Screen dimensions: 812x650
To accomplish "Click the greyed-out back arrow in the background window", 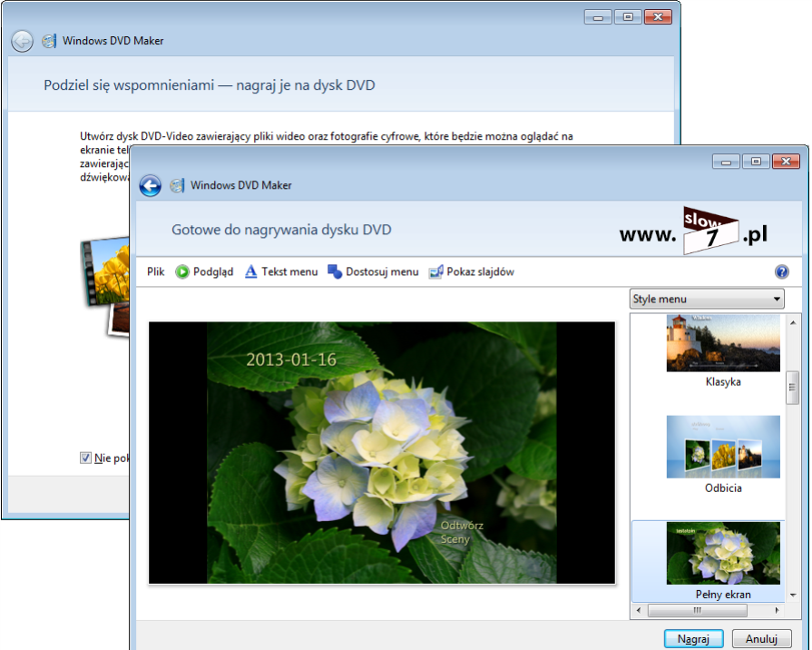I will tap(23, 41).
